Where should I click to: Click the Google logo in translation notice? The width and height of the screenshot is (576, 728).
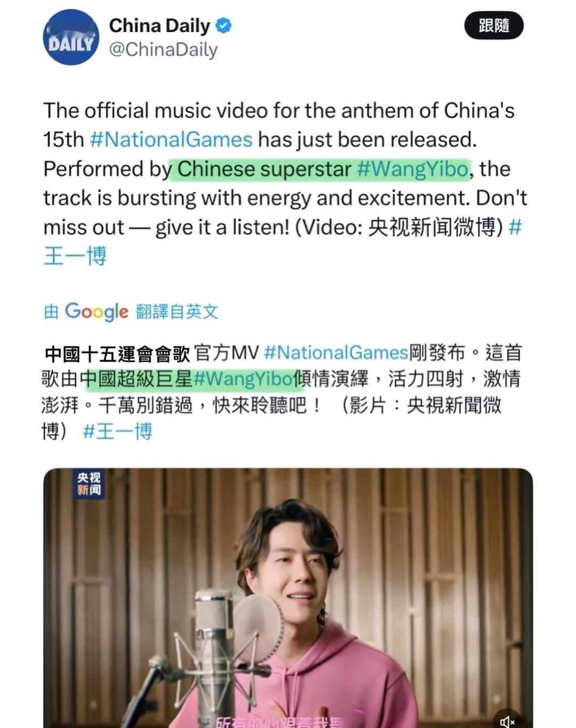pyautogui.click(x=97, y=311)
